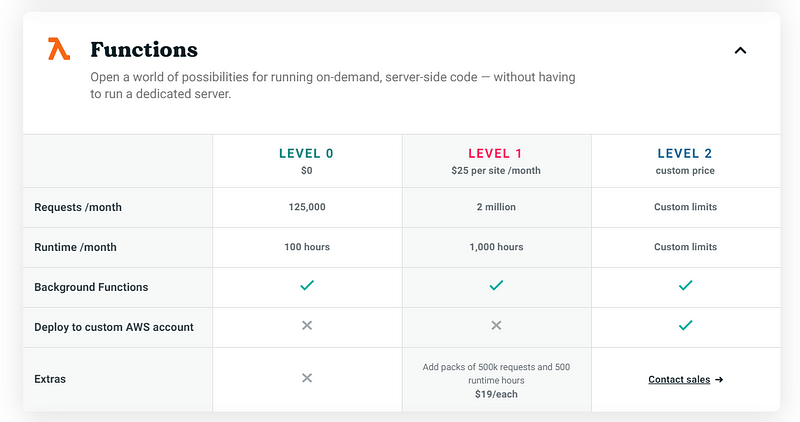The image size is (800, 422).
Task: Click the Level 0 Extras X mark
Action: click(307, 378)
